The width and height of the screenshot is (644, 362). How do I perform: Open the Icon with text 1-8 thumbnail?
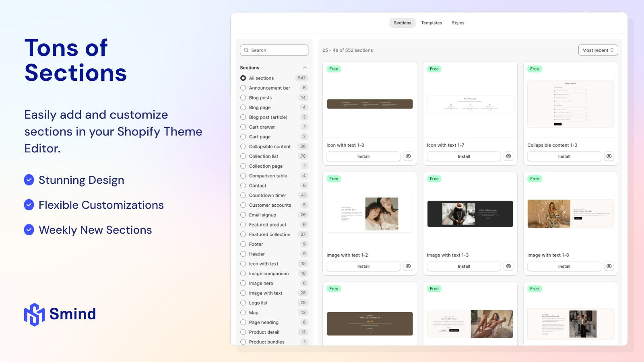(x=370, y=104)
